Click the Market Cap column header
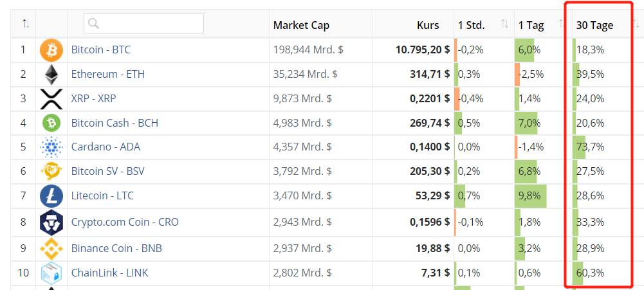The image size is (644, 290). point(302,25)
